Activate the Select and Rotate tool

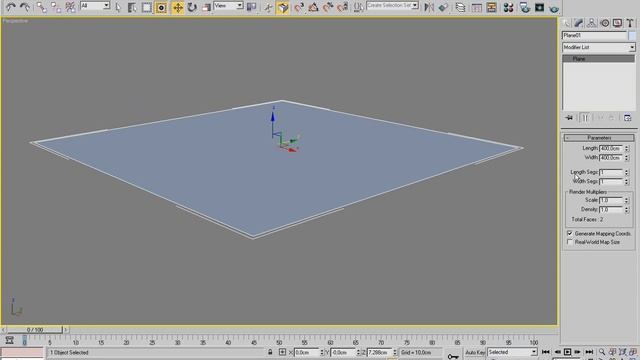pos(192,7)
